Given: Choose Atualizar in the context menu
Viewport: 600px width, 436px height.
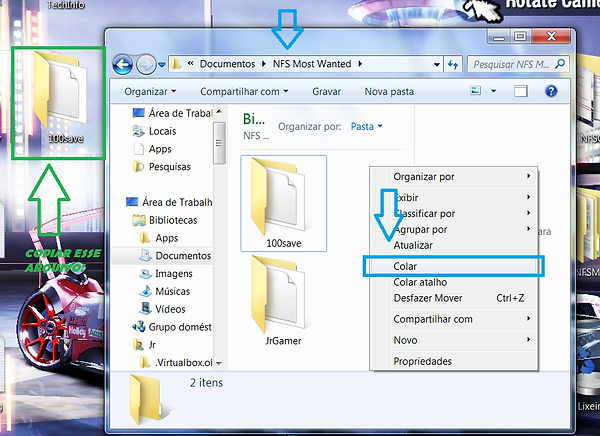Looking at the screenshot, I should (462, 245).
